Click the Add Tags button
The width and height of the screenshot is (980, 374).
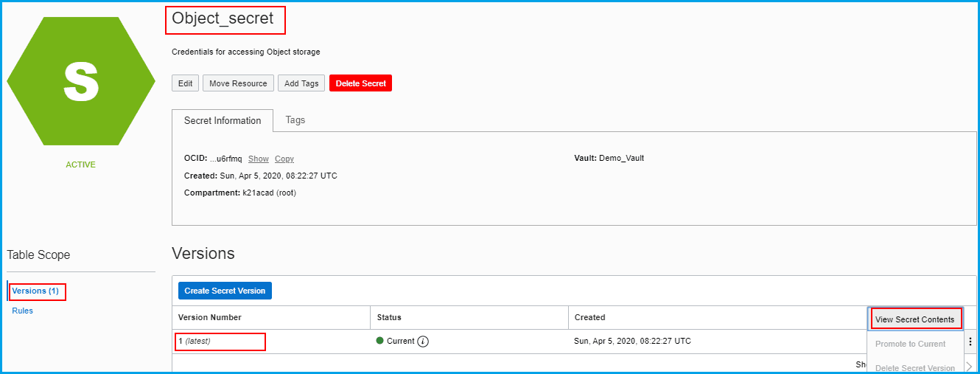[x=301, y=83]
